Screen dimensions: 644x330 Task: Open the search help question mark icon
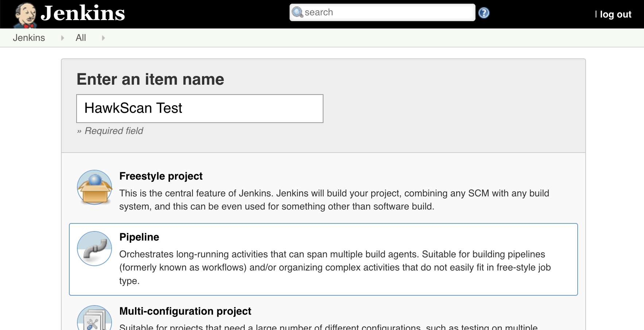click(x=484, y=12)
